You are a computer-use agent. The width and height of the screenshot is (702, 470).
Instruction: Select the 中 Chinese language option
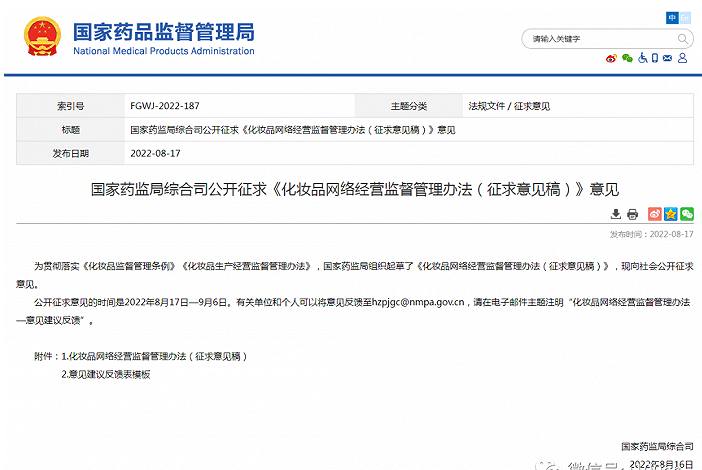[x=672, y=18]
